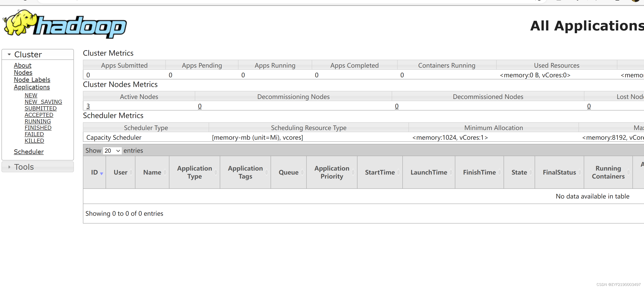The height and width of the screenshot is (288, 644).
Task: Open the Scheduler page link
Action: [29, 152]
